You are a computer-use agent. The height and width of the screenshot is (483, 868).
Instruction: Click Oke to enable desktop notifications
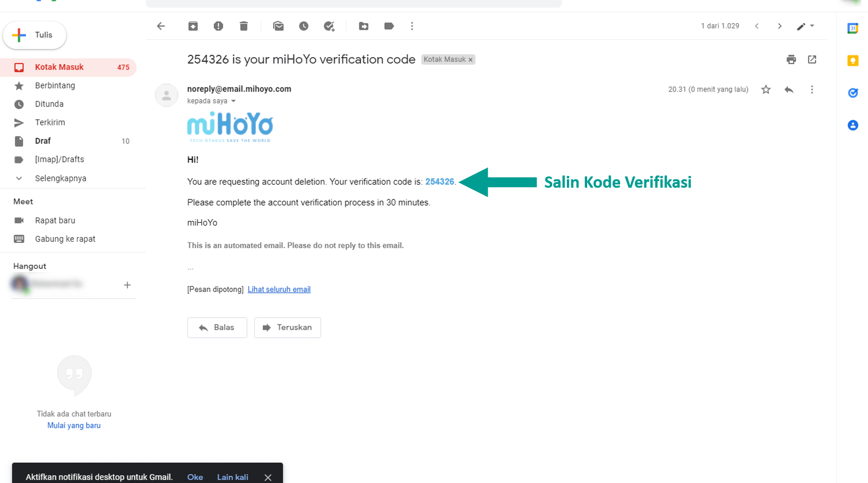(x=195, y=477)
